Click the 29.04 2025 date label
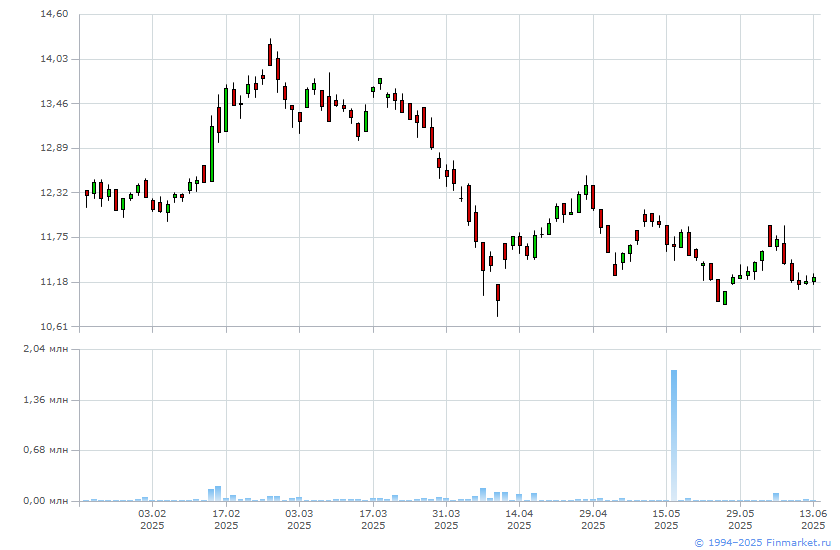This screenshot has height=550, width=840. (593, 519)
